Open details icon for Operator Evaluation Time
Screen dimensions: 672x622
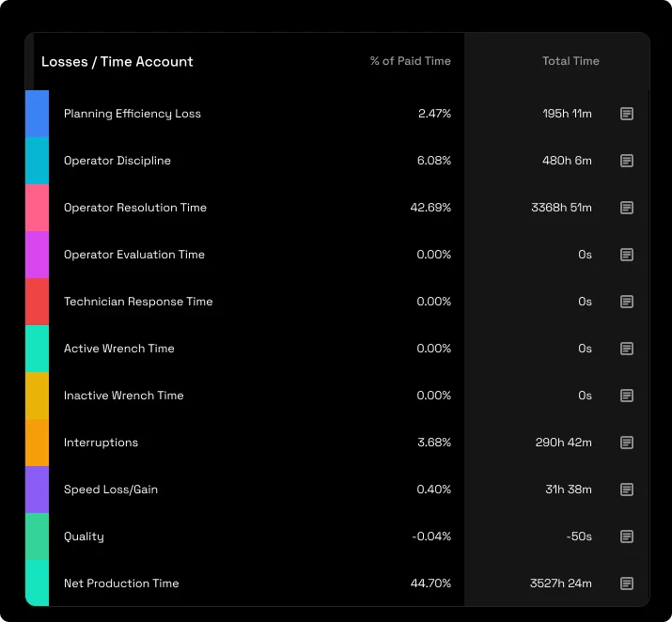pyautogui.click(x=627, y=255)
